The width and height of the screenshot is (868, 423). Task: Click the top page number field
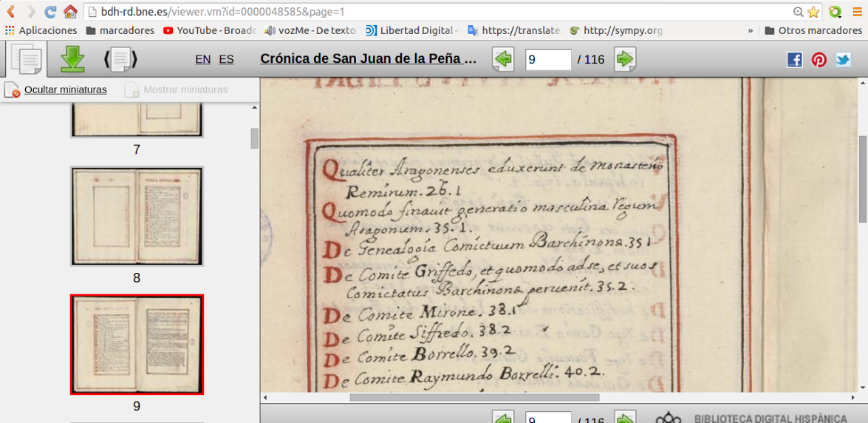tap(548, 59)
